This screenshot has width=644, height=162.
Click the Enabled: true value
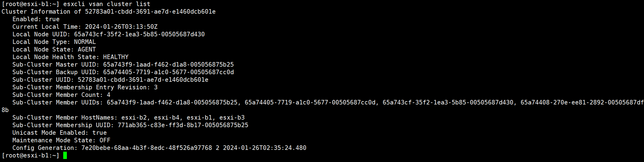(x=52, y=19)
